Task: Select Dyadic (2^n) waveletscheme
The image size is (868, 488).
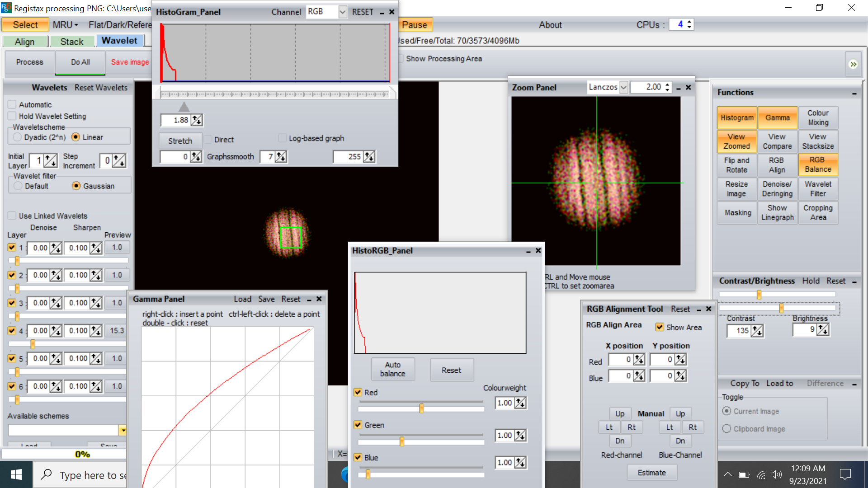Action: (18, 137)
